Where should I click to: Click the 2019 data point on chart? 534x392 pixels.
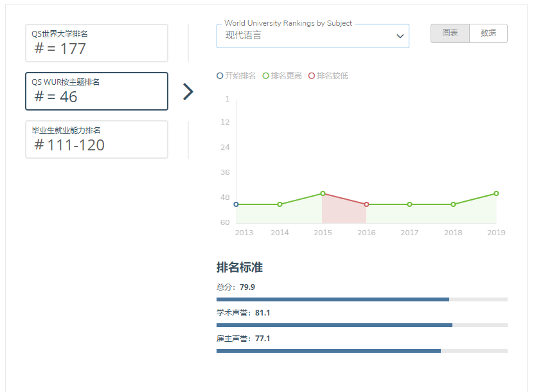pos(496,193)
